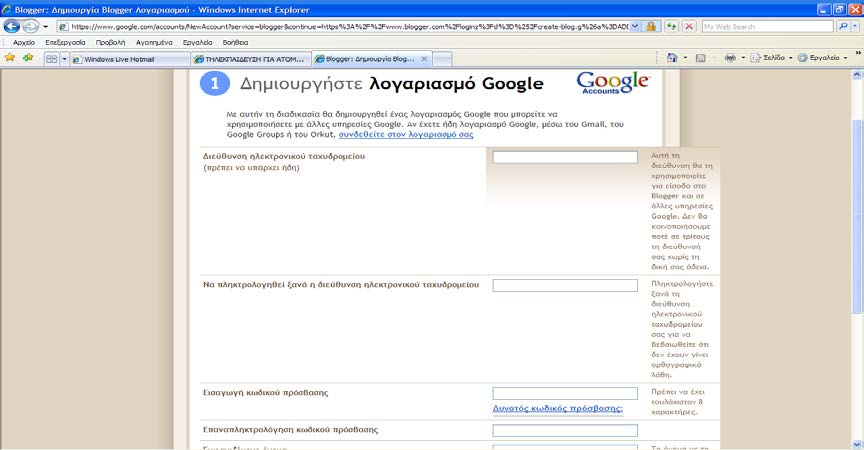Minimize the Internet Explorer window
The width and height of the screenshot is (864, 450).
tap(824, 9)
